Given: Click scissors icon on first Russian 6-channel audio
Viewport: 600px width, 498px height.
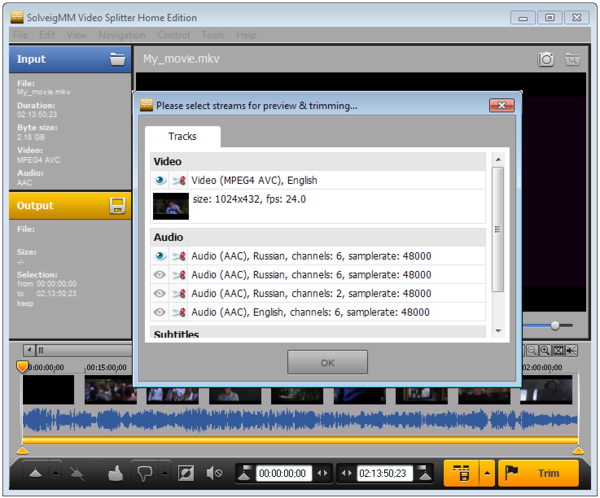Looking at the screenshot, I should pyautogui.click(x=179, y=256).
